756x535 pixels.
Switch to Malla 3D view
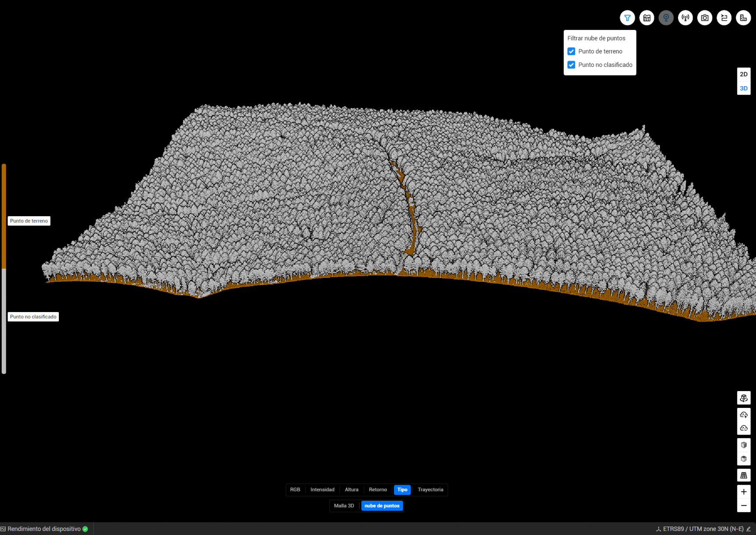(344, 506)
